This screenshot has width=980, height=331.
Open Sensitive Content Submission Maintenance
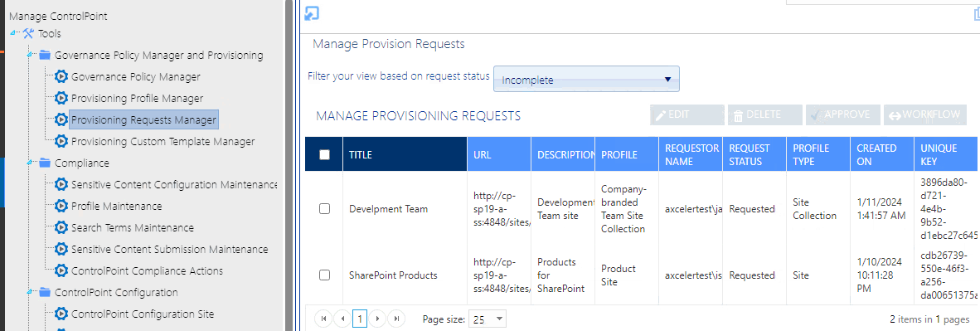click(x=169, y=249)
